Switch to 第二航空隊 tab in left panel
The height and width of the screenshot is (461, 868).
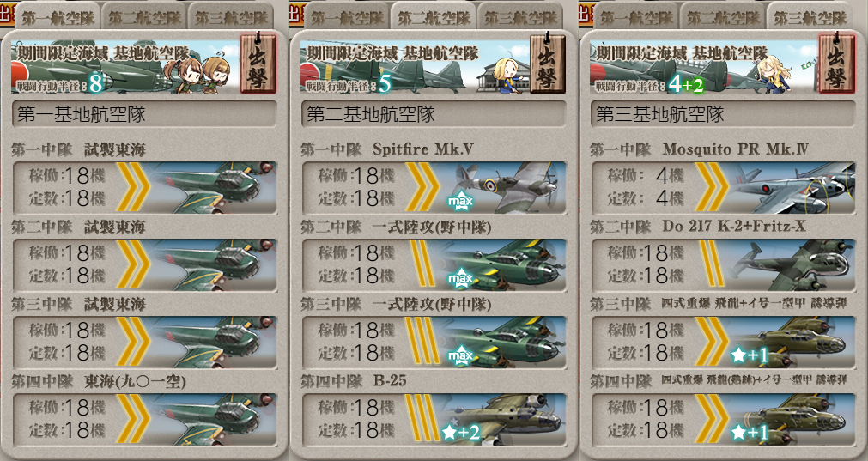pos(144,16)
